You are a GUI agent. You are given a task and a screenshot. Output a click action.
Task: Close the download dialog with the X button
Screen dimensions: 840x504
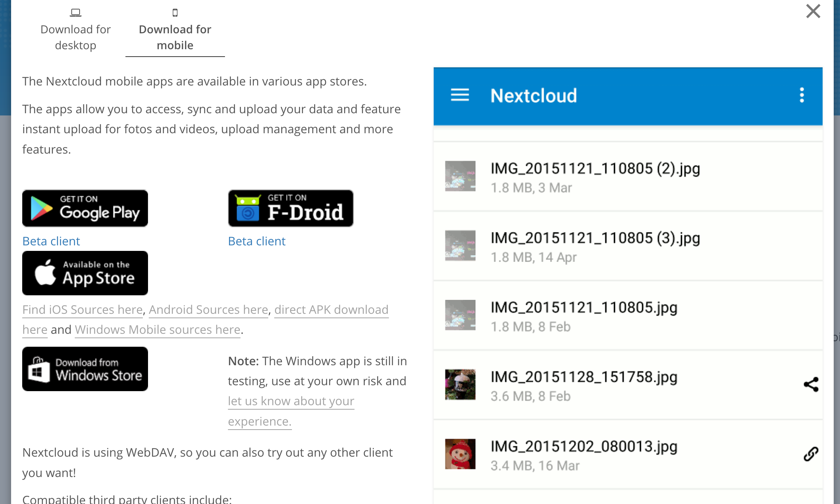point(813,11)
